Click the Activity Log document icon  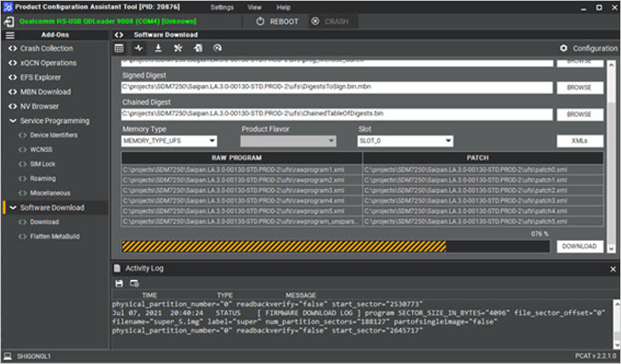pos(117,268)
